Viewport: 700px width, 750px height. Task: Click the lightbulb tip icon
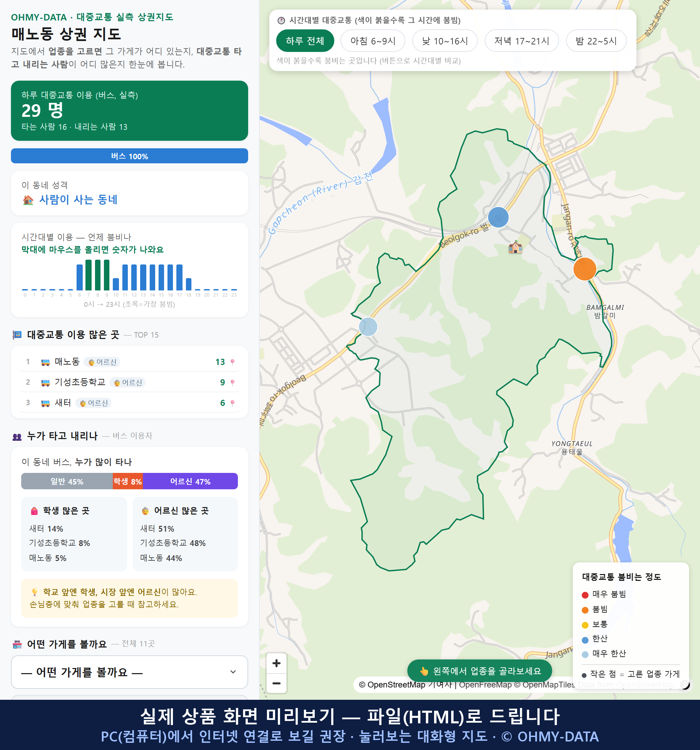point(34,592)
